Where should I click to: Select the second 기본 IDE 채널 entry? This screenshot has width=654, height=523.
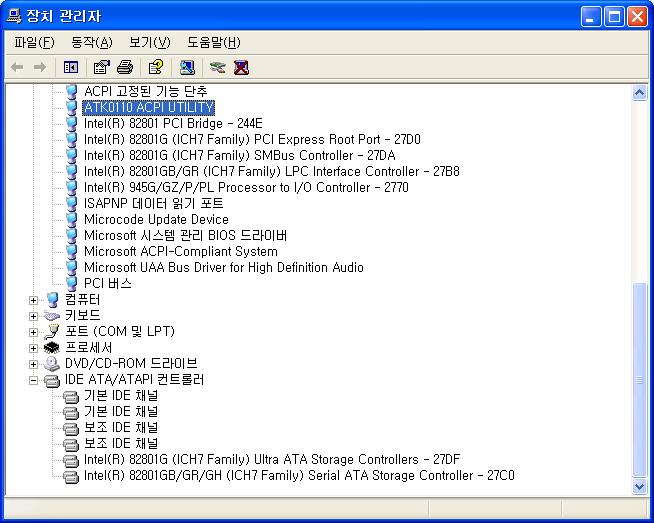point(121,411)
